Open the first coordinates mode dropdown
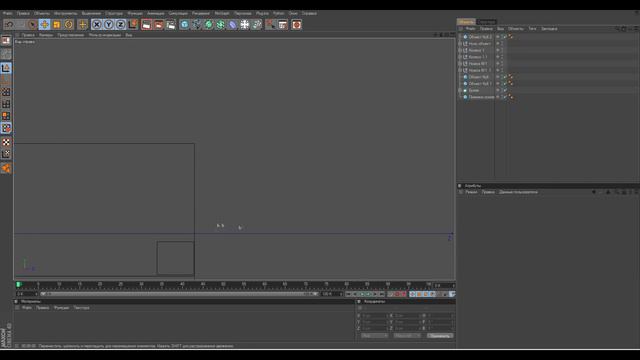 pyautogui.click(x=374, y=336)
